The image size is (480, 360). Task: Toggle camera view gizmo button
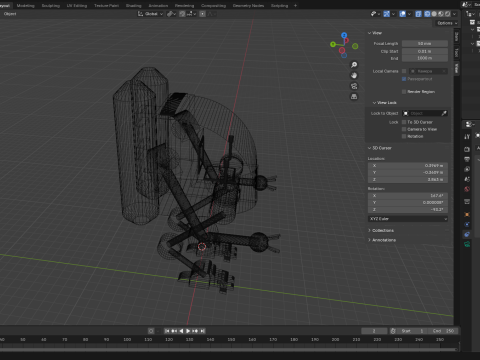tap(354, 86)
